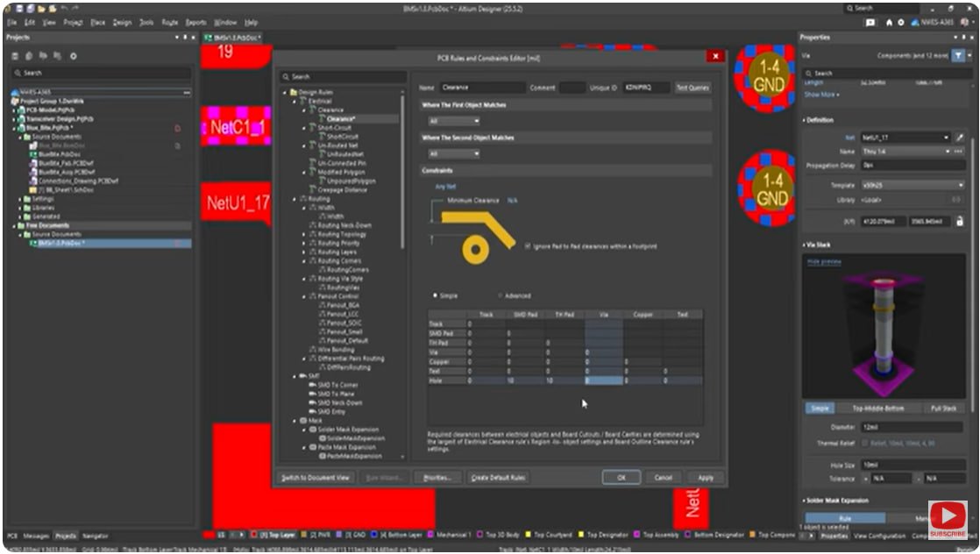Click the second icon in the Projects panel toolbar

tap(30, 56)
